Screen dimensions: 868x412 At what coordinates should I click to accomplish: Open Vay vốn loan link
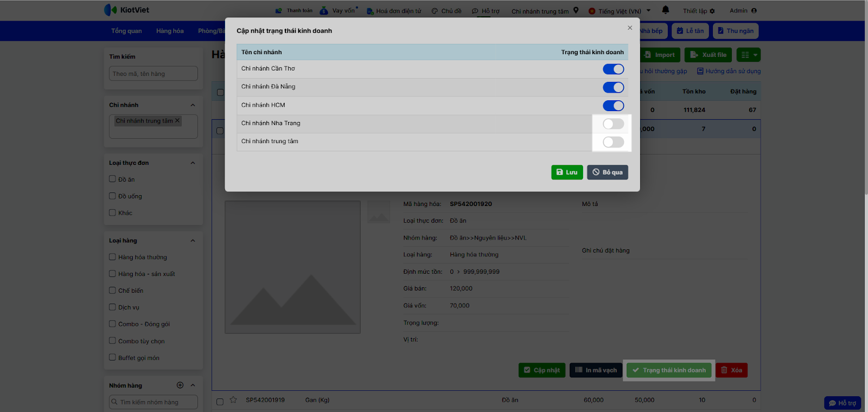click(339, 10)
